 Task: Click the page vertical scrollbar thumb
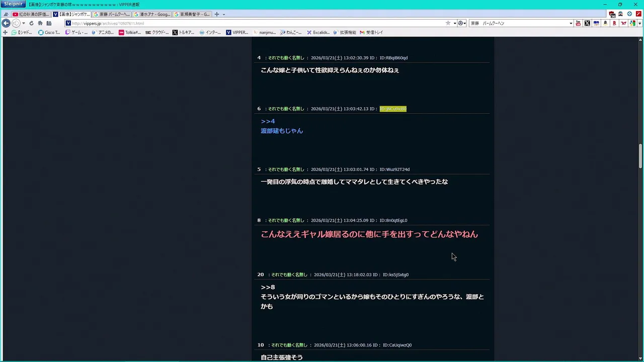click(x=640, y=156)
